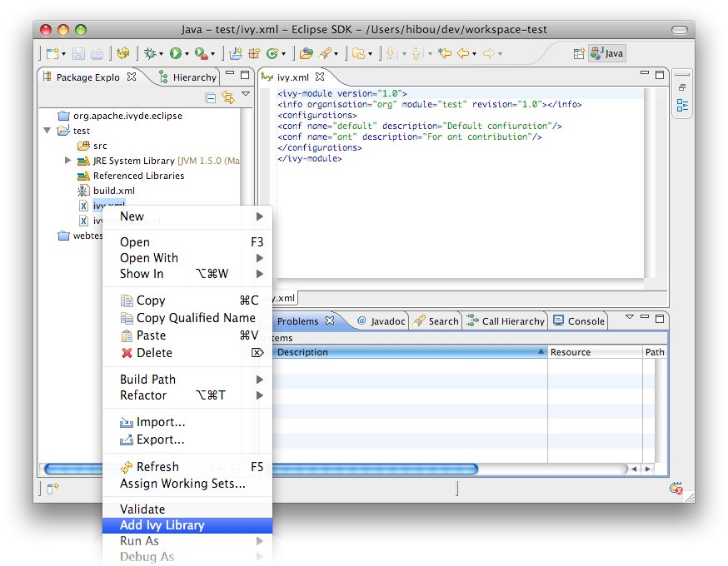
Task: Select the Java perspective button
Action: coord(606,53)
